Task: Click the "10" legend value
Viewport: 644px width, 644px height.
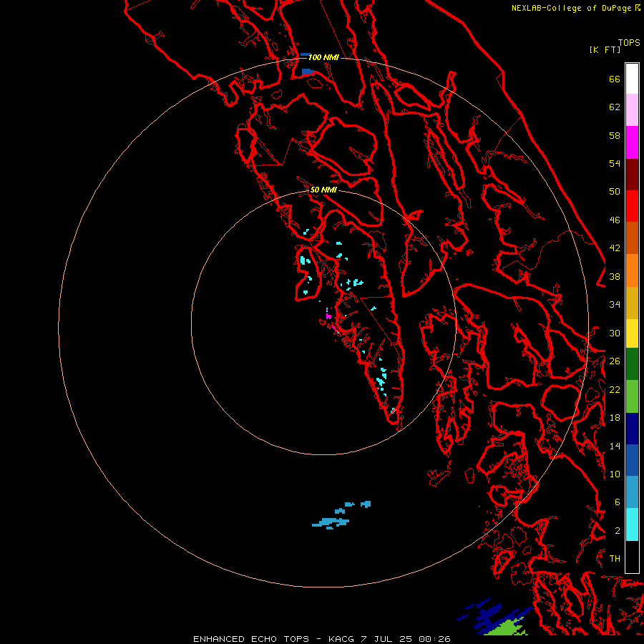Action: (x=615, y=474)
